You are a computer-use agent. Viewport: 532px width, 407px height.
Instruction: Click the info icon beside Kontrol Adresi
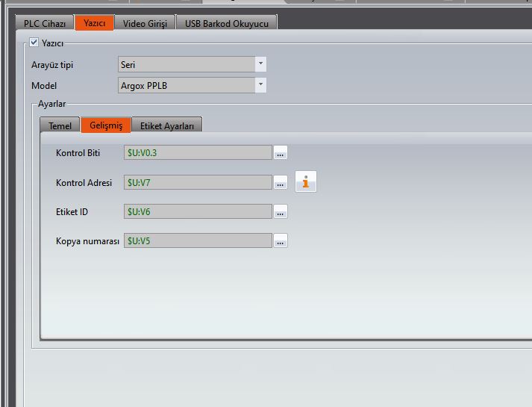(x=306, y=181)
